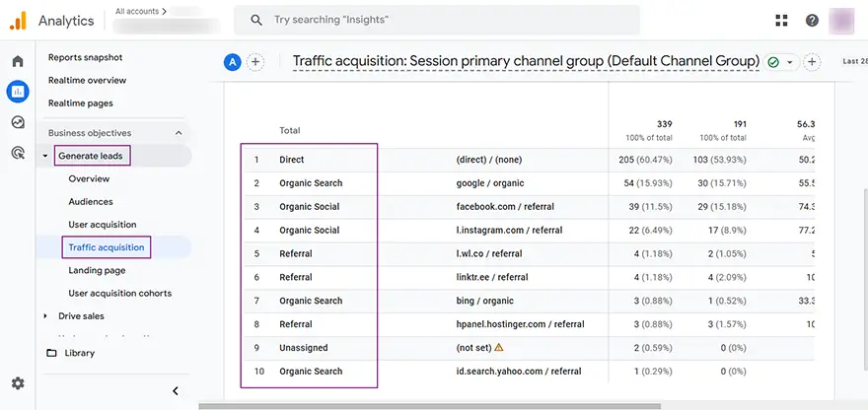Screen dimensions: 868x410
Task: Open the Google apps grid
Action: (781, 21)
